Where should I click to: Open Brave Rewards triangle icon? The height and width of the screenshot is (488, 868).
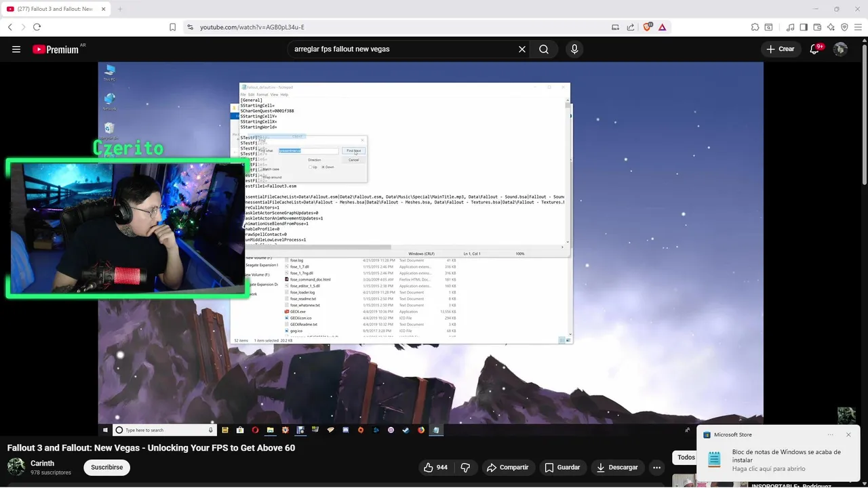click(662, 27)
